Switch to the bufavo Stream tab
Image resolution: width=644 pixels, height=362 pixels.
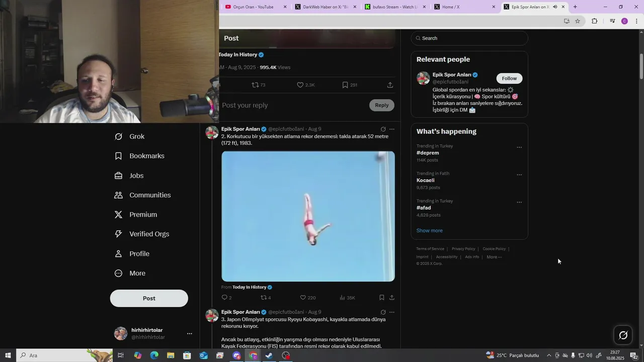click(395, 7)
